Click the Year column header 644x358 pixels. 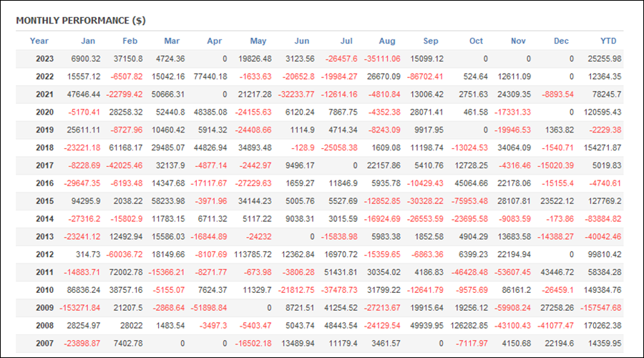[x=39, y=41]
